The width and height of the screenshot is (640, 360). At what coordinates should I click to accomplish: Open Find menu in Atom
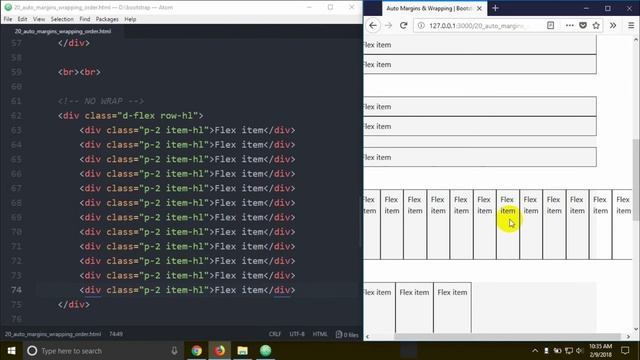[x=84, y=19]
